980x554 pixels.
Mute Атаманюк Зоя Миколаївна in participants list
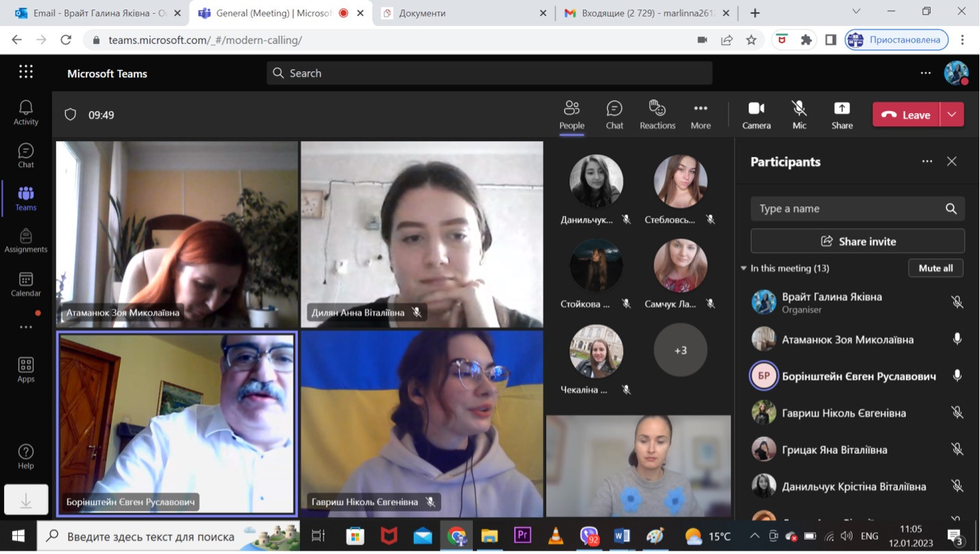(957, 339)
